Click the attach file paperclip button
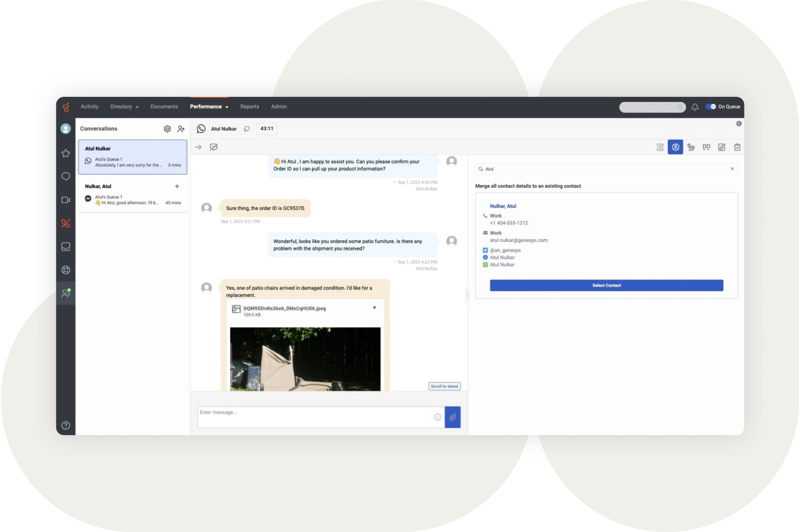 pyautogui.click(x=452, y=417)
